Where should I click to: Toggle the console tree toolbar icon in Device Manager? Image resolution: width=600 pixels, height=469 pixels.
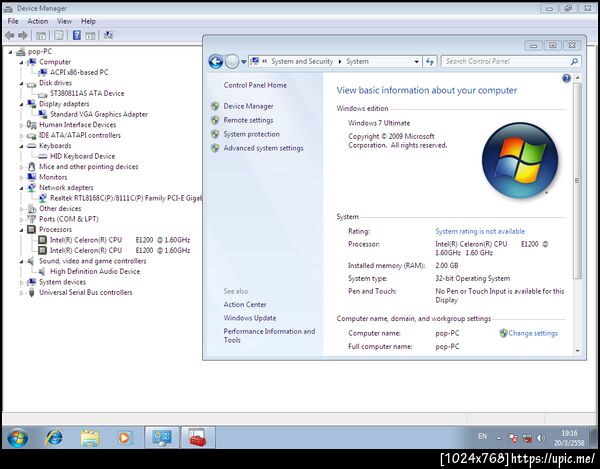tap(41, 36)
